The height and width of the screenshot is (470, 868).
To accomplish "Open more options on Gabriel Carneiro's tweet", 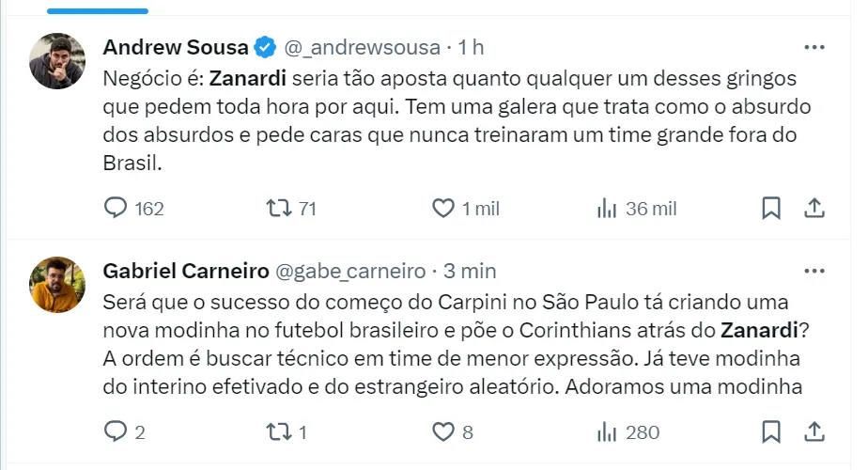I will click(x=814, y=271).
